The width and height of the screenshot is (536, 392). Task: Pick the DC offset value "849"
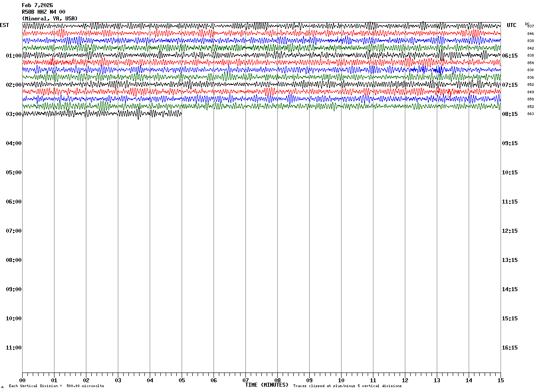pos(531,92)
